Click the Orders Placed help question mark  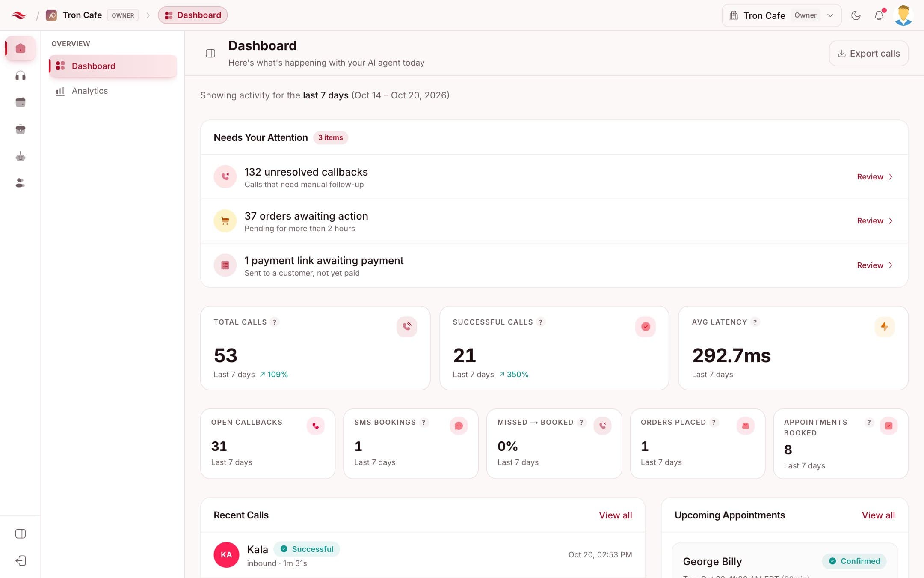click(x=714, y=422)
